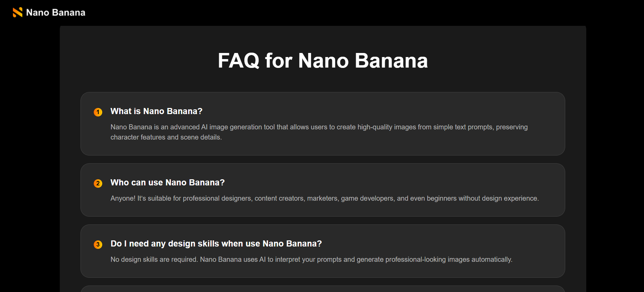Viewport: 644px width, 292px height.
Task: Expand the 'What is Nano Banana?' question
Action: point(156,111)
